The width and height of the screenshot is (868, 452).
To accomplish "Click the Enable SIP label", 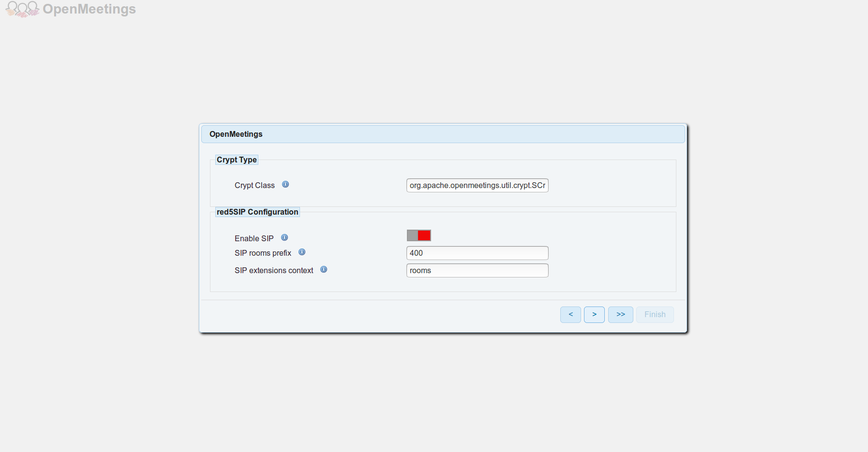I will 254,239.
